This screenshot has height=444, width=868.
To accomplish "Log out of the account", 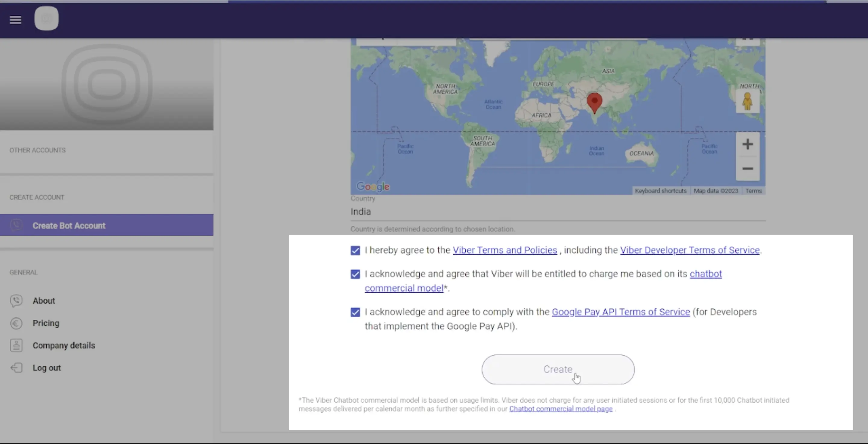I will coord(46,368).
